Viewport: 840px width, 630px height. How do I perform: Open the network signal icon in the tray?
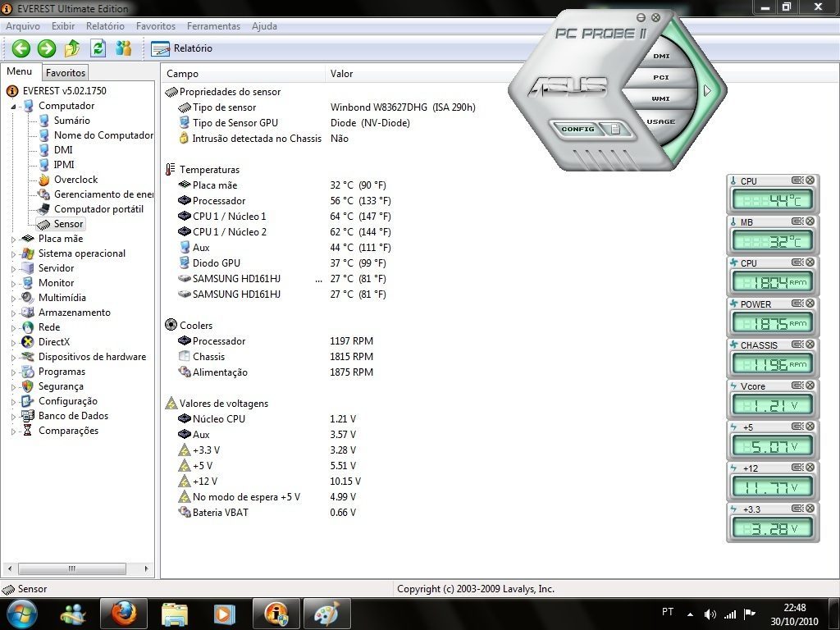(x=730, y=614)
